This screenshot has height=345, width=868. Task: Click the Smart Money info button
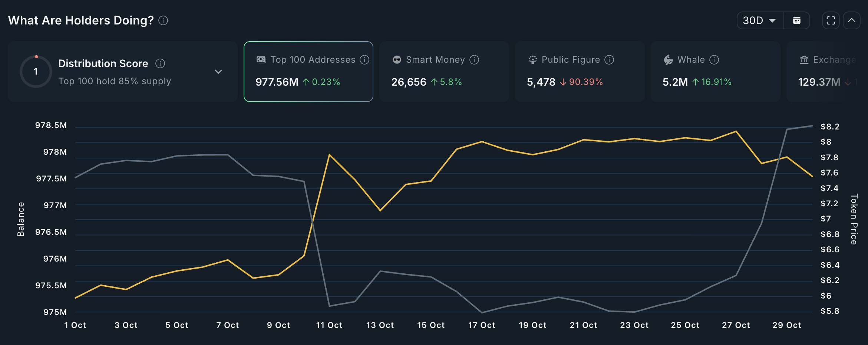click(474, 59)
